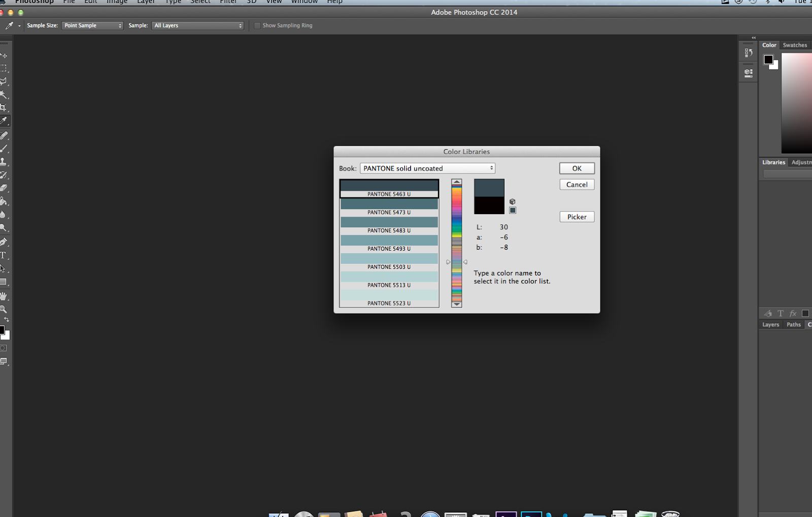Select the Eraser tool

tap(4, 188)
